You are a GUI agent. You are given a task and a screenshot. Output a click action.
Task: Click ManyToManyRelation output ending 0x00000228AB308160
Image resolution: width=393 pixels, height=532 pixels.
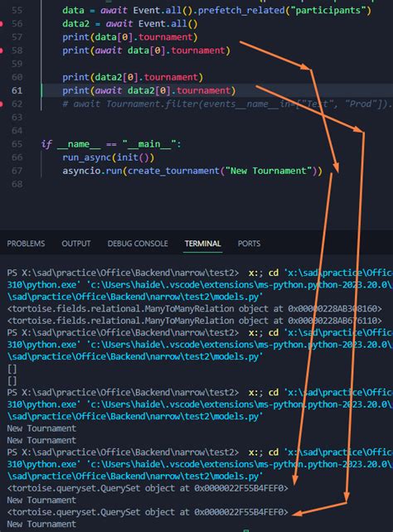(195, 309)
